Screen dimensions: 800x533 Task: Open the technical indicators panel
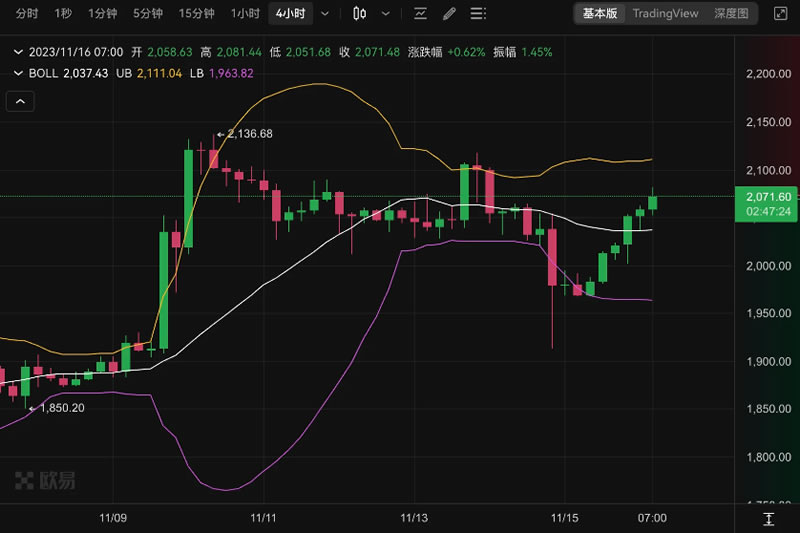tap(420, 14)
